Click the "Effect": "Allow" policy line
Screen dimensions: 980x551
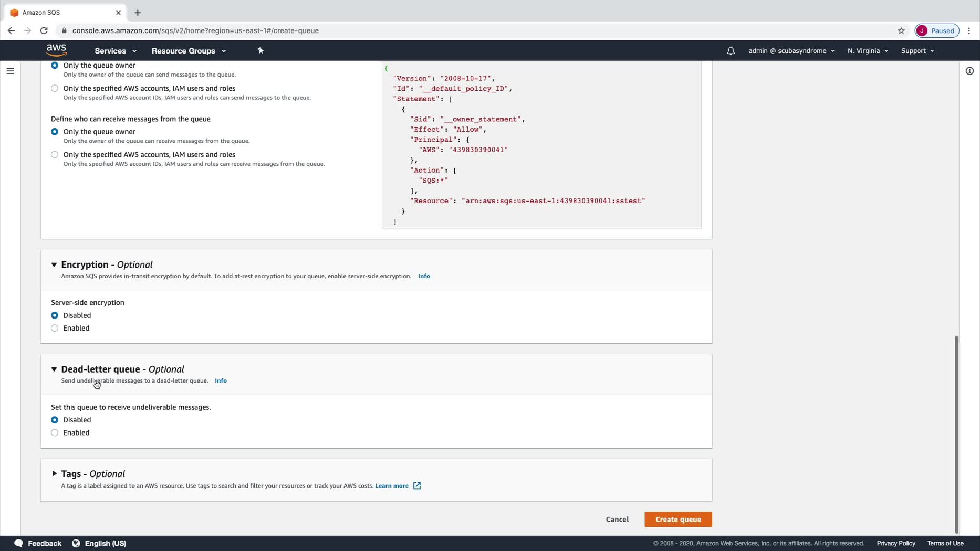[448, 130]
